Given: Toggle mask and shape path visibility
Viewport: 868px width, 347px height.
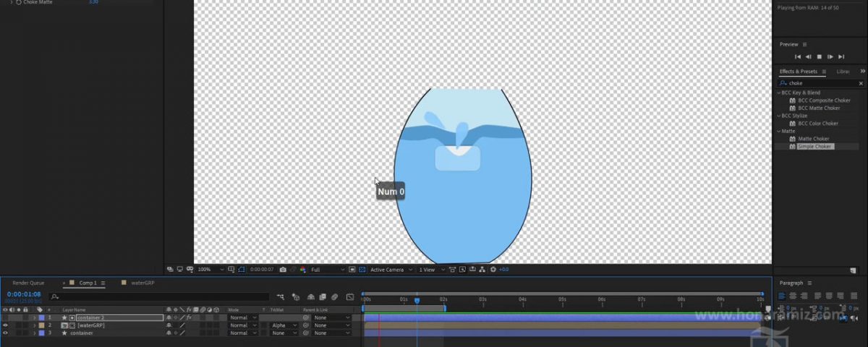Looking at the screenshot, I should coord(242,269).
